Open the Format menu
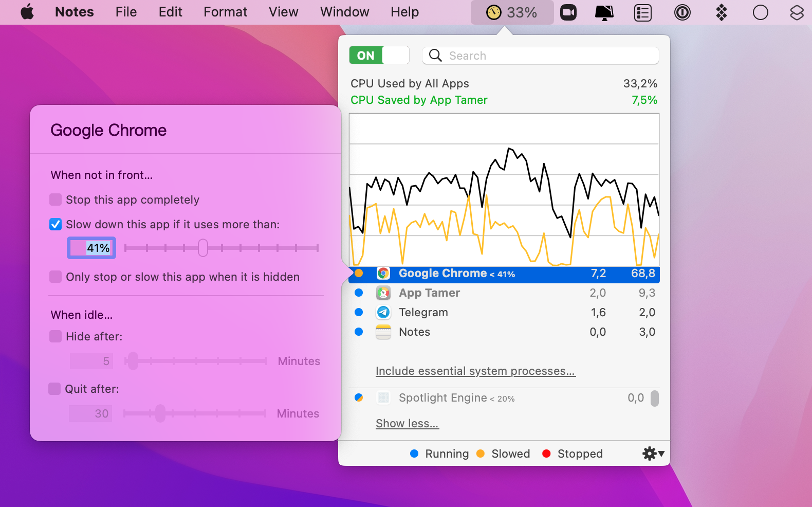Image resolution: width=812 pixels, height=507 pixels. click(226, 12)
